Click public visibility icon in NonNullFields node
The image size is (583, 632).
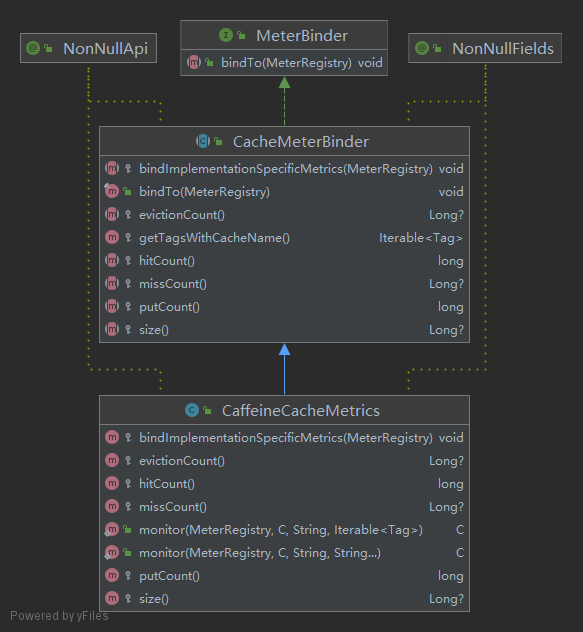pyautogui.click(x=437, y=48)
